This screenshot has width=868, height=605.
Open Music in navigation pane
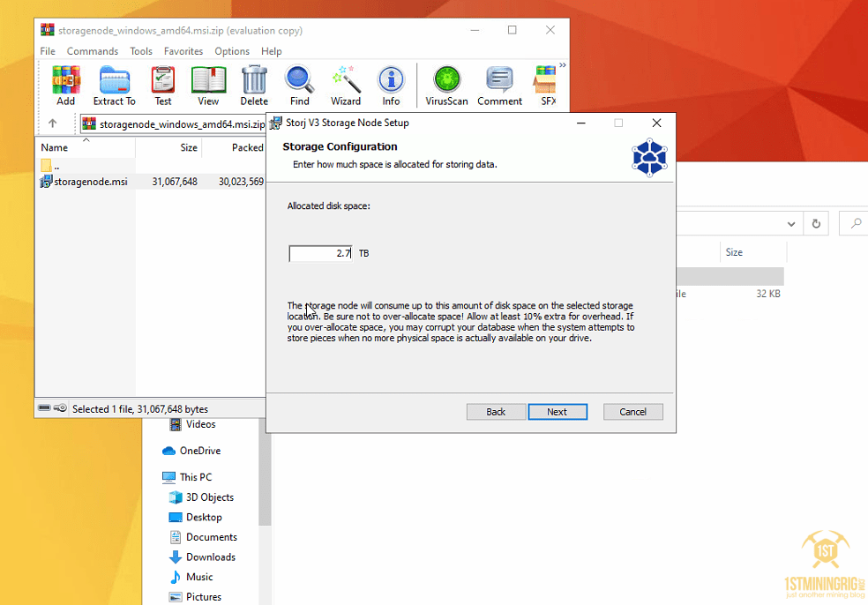pyautogui.click(x=191, y=577)
